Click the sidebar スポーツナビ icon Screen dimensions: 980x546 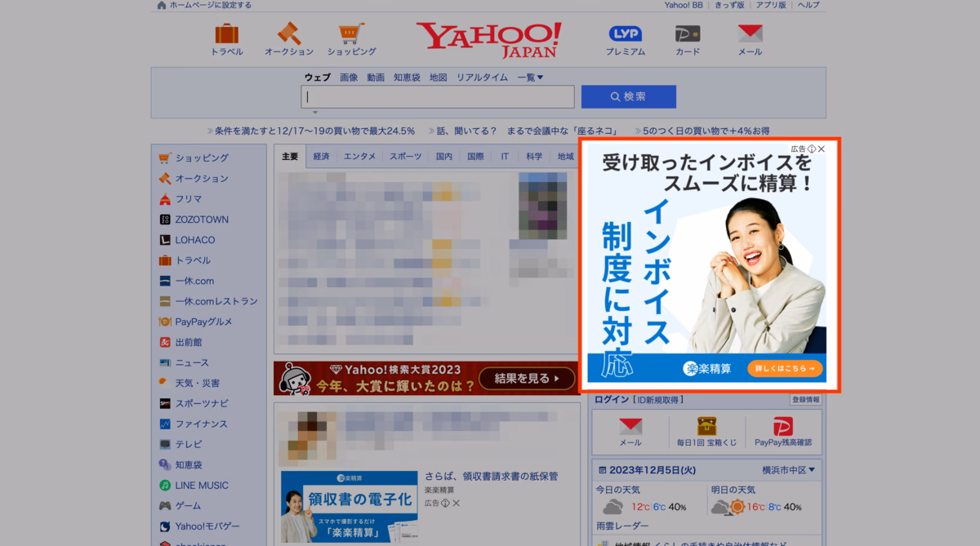(165, 403)
